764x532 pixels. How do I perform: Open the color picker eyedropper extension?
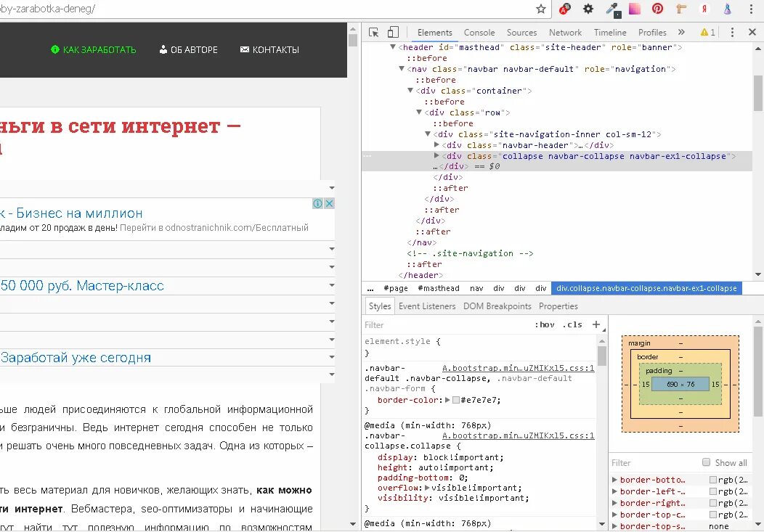[x=613, y=9]
